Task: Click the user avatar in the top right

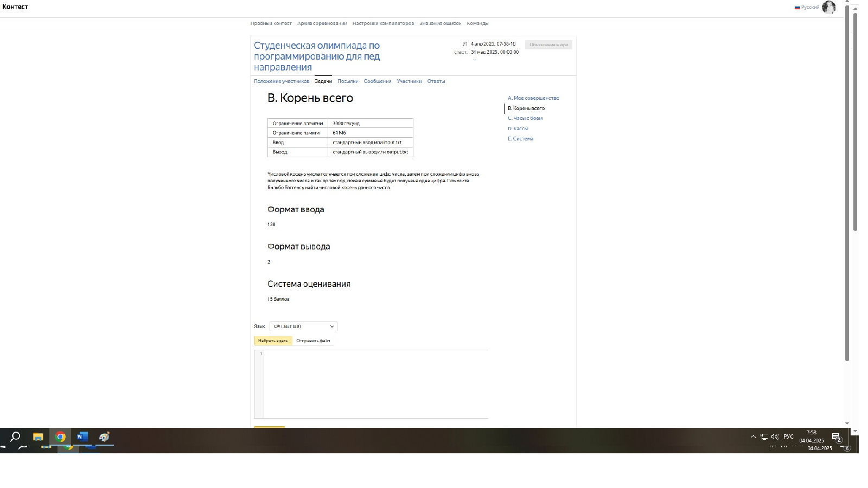Action: tap(828, 7)
